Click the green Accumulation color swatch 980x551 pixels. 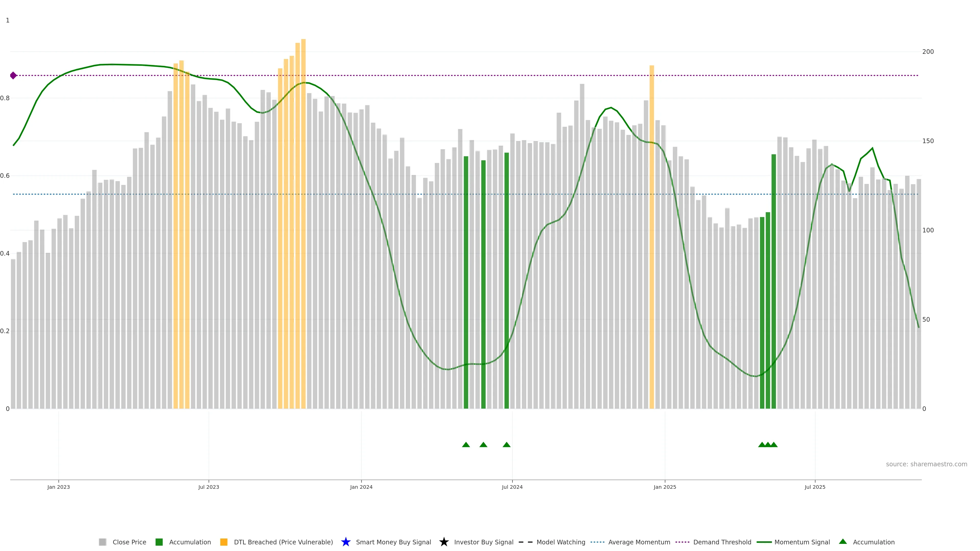click(159, 542)
